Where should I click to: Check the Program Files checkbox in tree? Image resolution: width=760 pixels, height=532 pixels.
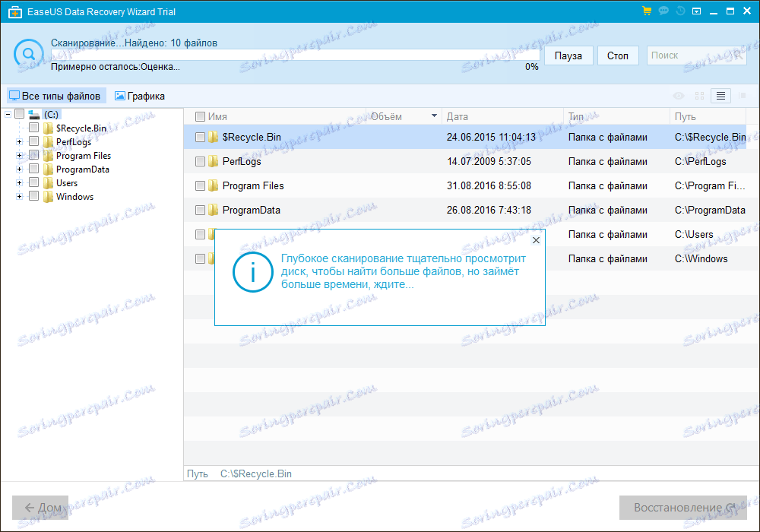pyautogui.click(x=34, y=155)
